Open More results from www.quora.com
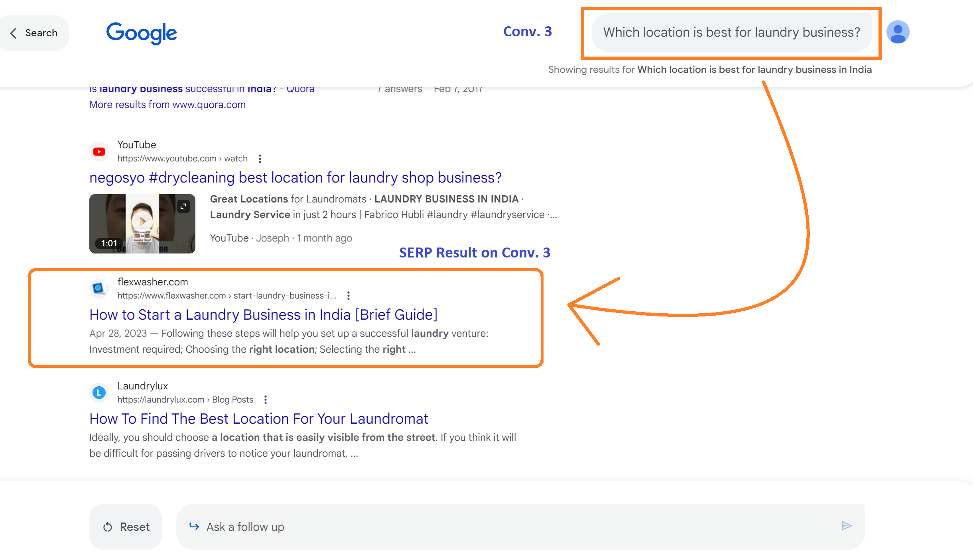Viewport: 973px width, 560px height. 167,105
